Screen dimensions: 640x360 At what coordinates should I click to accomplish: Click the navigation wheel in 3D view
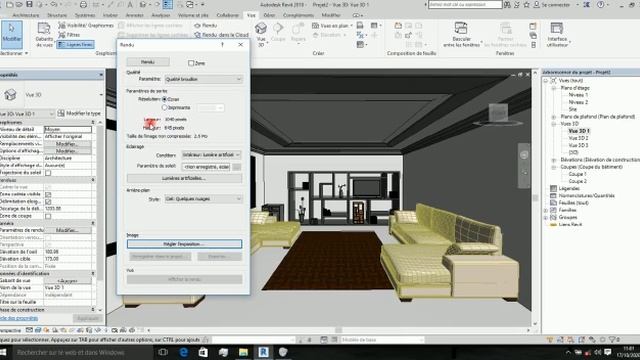pyautogui.click(x=524, y=155)
